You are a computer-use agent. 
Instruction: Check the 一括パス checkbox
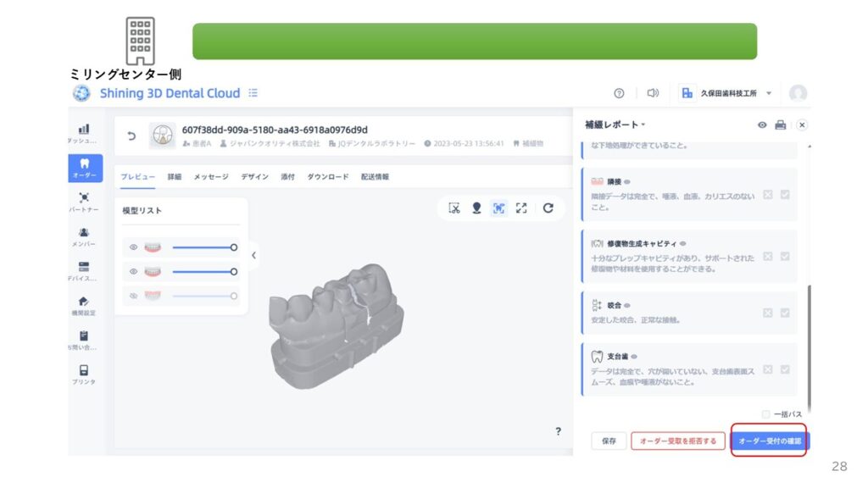click(766, 414)
